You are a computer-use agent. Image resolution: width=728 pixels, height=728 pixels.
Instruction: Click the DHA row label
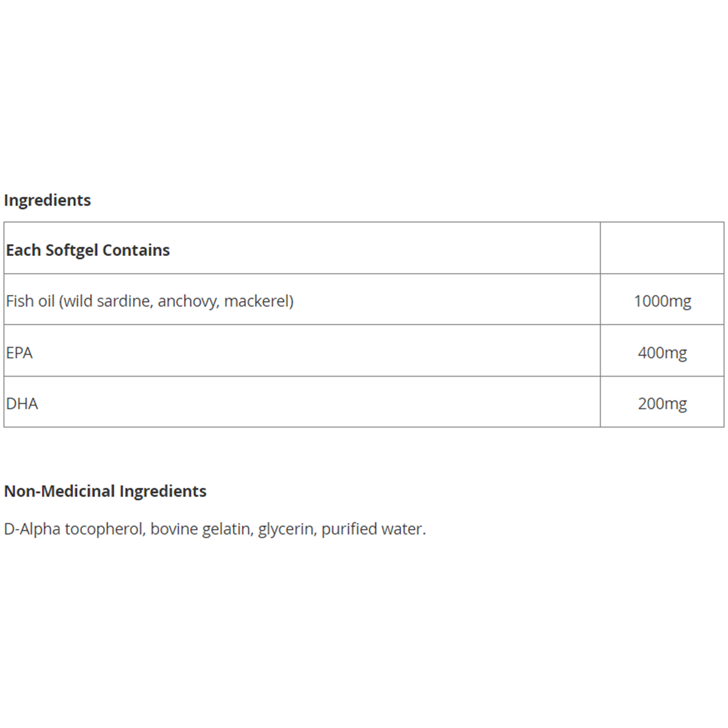[22, 403]
